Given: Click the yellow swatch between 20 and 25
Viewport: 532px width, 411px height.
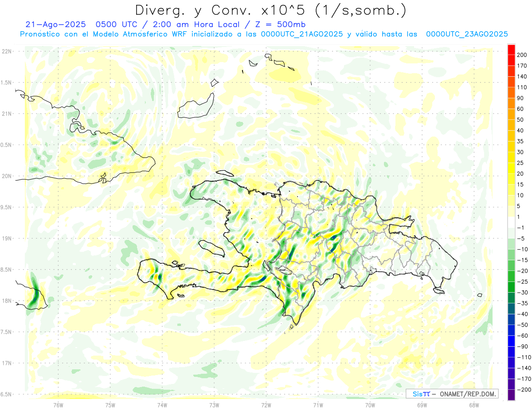Looking at the screenshot, I should pyautogui.click(x=511, y=168).
